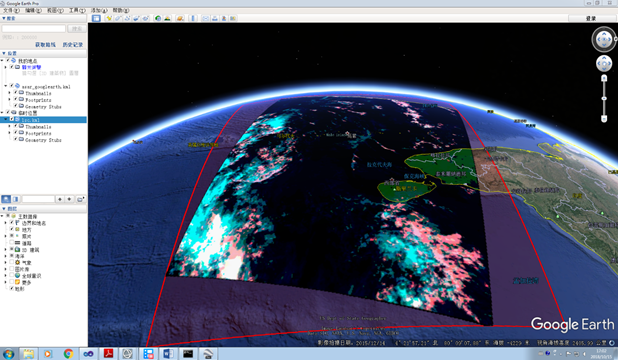Click the zoom in plus button
This screenshot has height=360, width=618.
[604, 78]
